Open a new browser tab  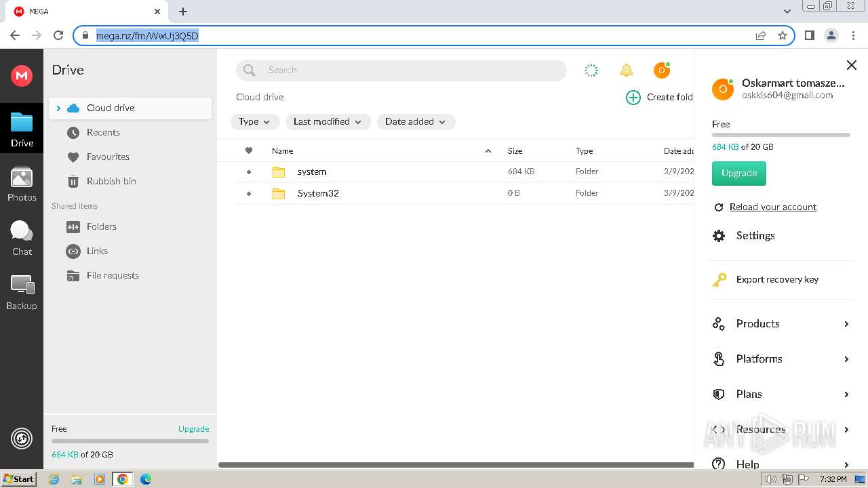183,12
